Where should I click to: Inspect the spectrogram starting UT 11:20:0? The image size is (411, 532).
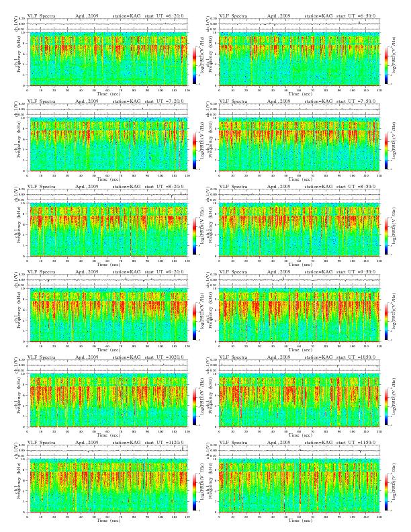pyautogui.click(x=107, y=486)
